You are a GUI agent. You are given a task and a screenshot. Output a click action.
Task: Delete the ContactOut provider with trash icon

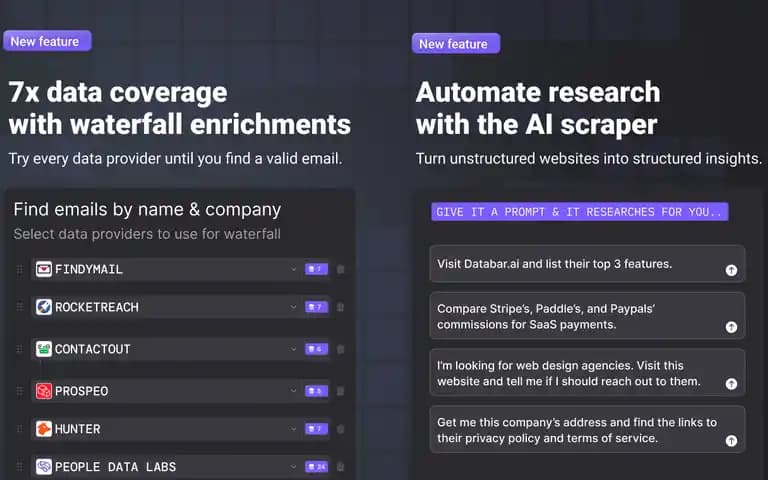341,349
